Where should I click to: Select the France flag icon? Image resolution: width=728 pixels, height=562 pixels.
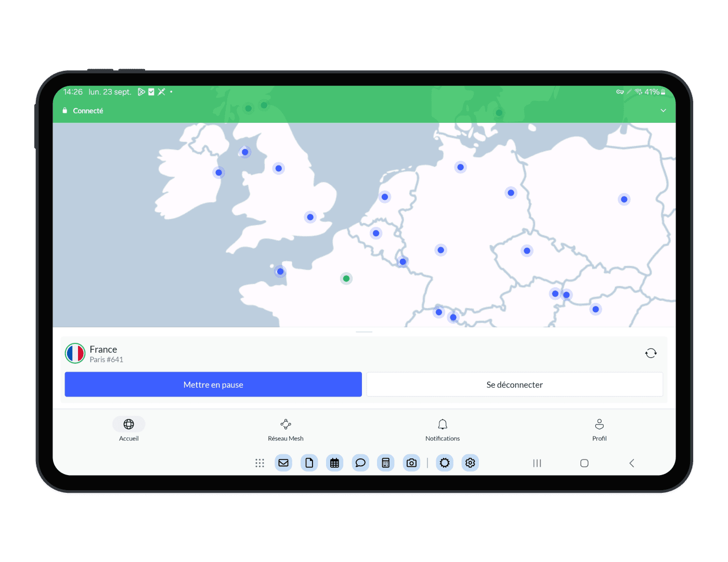click(75, 353)
